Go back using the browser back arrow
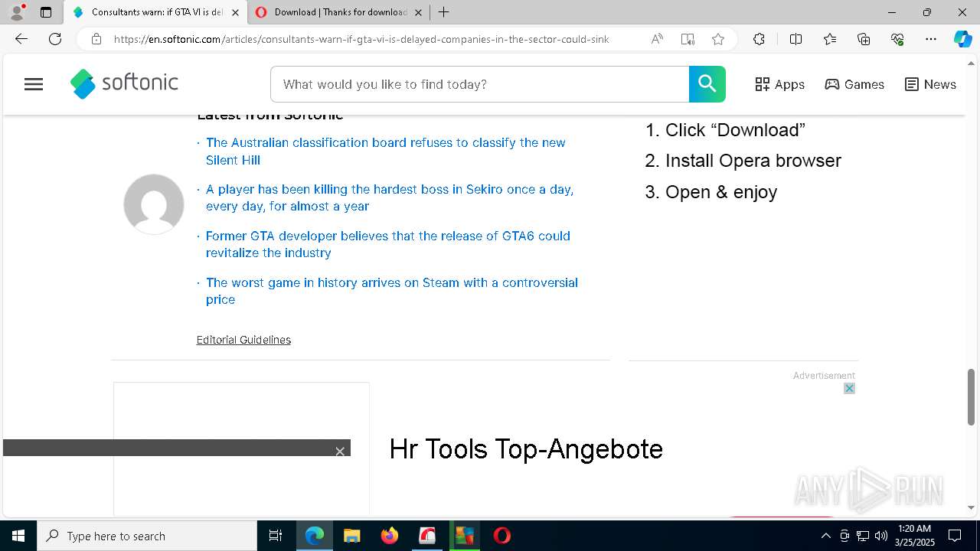Screen dimensions: 980x551 [x=21, y=39]
